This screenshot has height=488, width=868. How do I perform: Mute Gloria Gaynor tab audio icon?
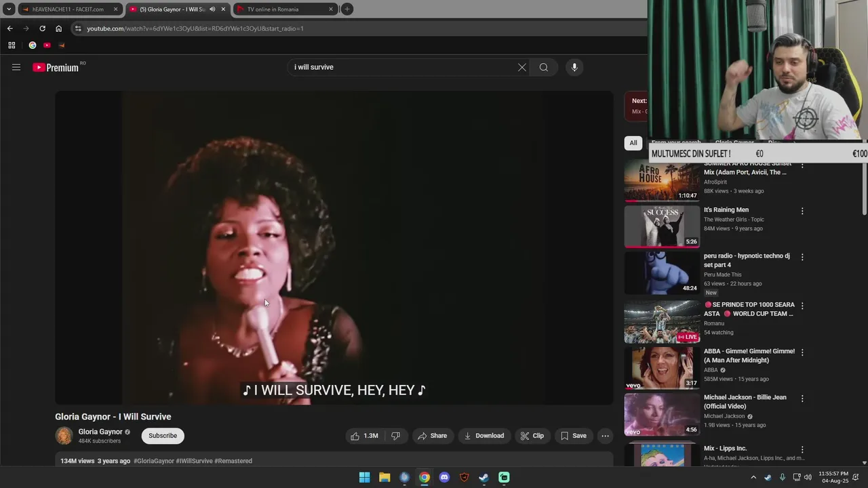[212, 9]
